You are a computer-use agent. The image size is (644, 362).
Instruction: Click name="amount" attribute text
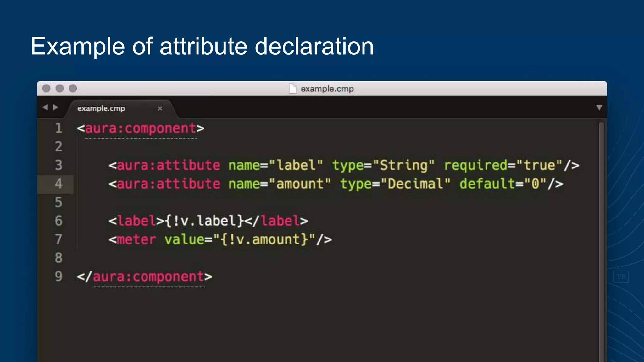280,184
